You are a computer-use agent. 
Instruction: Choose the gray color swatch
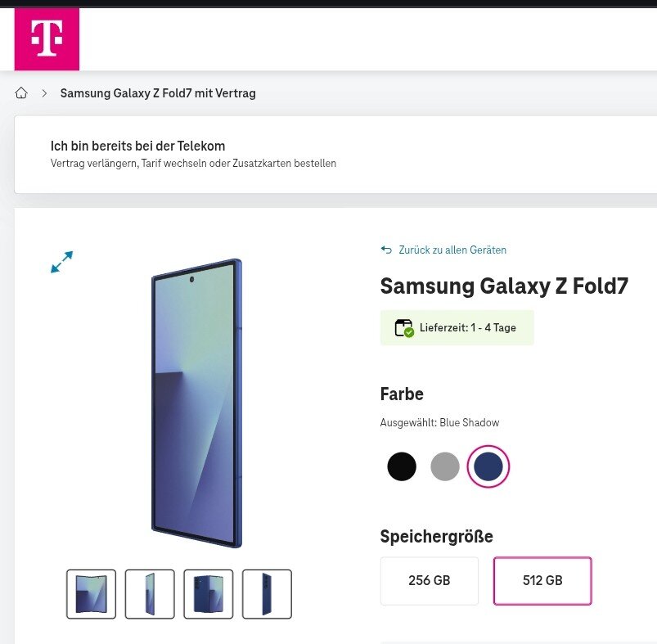(x=445, y=466)
